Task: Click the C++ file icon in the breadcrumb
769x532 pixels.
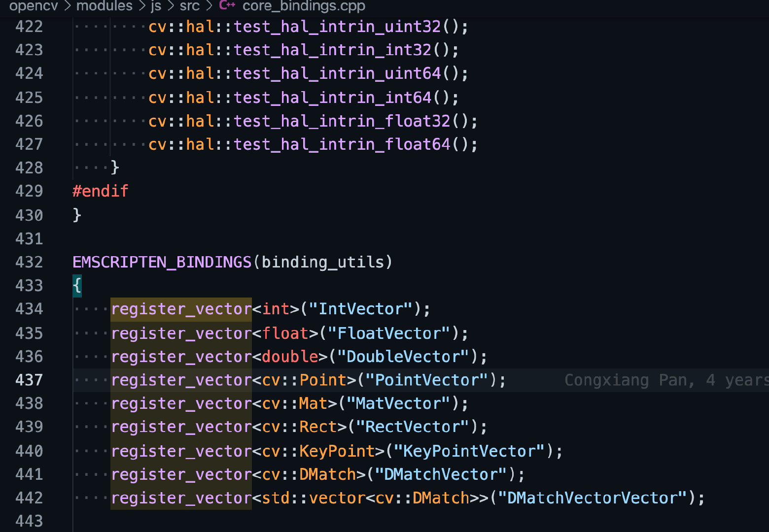Action: [227, 6]
